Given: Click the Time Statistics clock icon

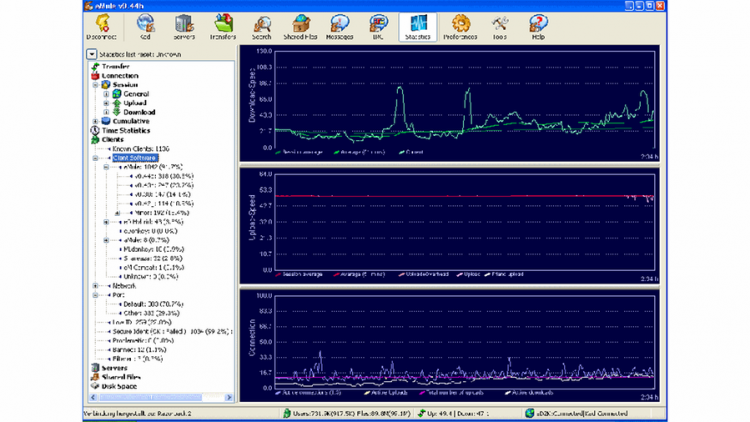Looking at the screenshot, I should pos(95,130).
